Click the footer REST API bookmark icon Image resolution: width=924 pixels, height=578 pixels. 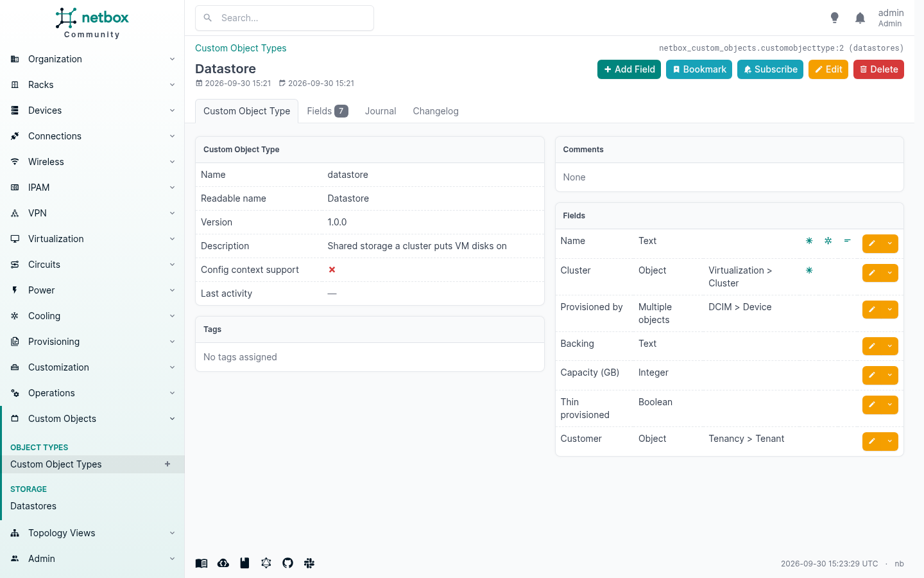(244, 563)
